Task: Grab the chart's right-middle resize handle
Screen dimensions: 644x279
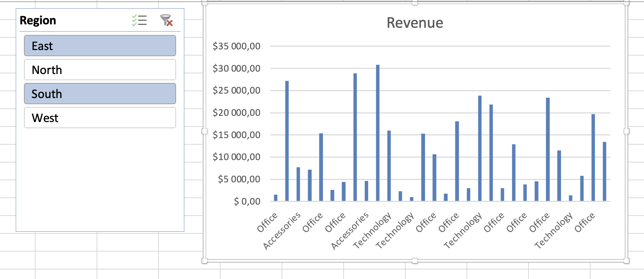Action: [x=627, y=131]
